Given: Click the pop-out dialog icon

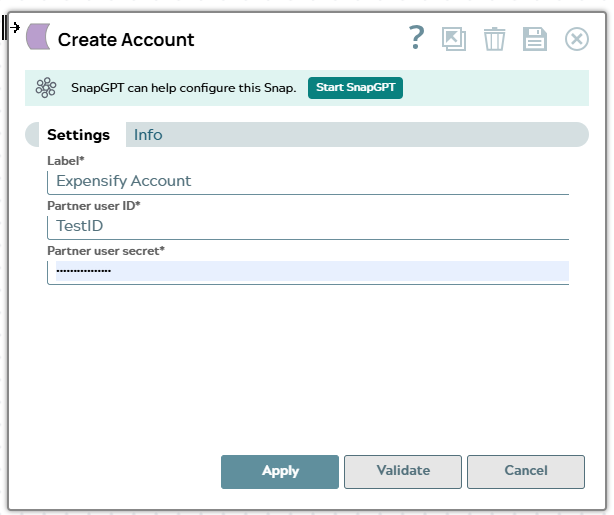Looking at the screenshot, I should 454,39.
